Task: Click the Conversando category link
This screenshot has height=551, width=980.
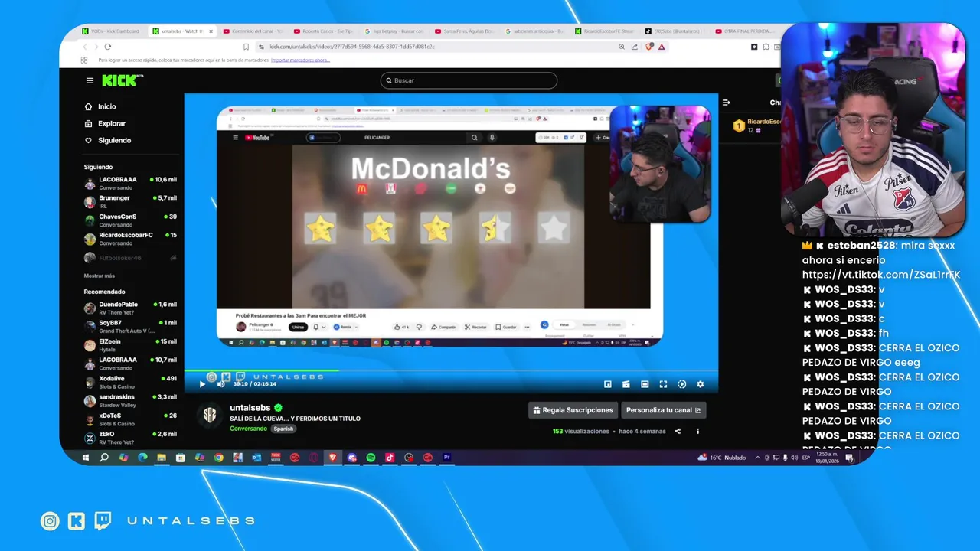Action: 248,429
